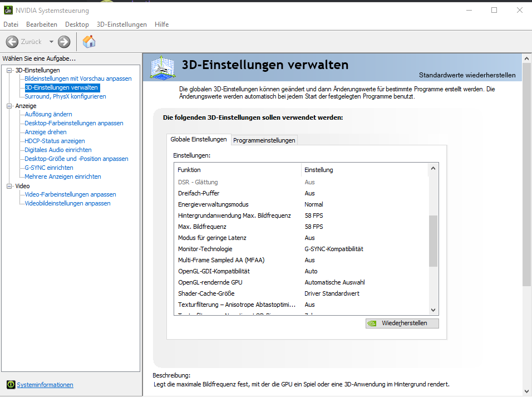Minimize the NVIDIA Systemsteuerung window
The width and height of the screenshot is (532, 397).
(x=469, y=10)
